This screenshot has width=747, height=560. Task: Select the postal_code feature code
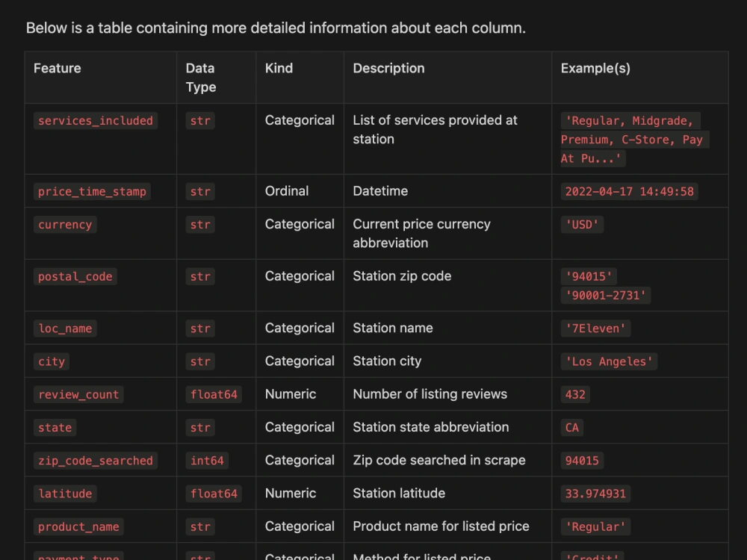tap(75, 276)
